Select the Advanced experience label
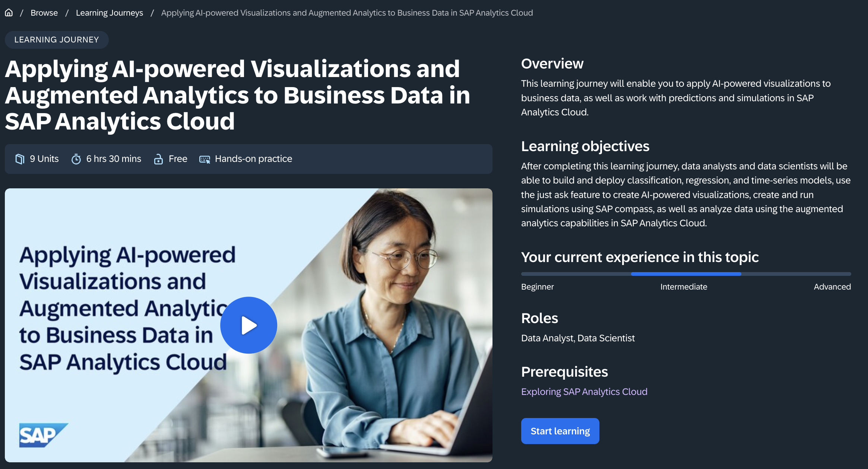The height and width of the screenshot is (469, 868). click(832, 287)
